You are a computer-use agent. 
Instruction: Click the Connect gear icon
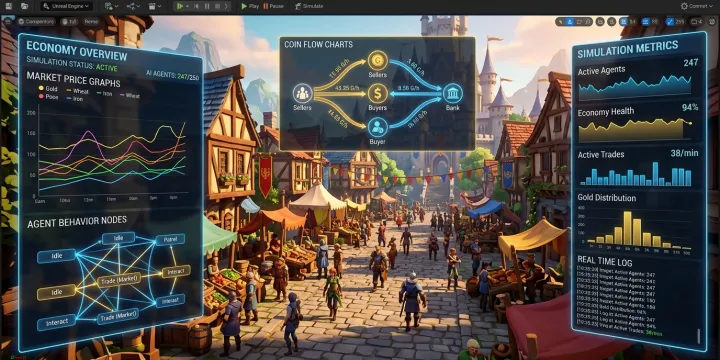685,6
